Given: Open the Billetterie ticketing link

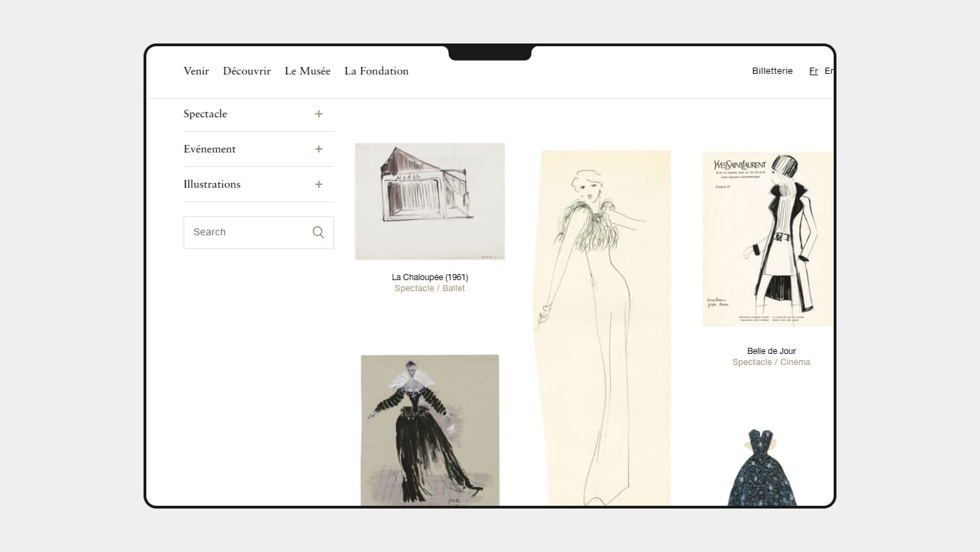Looking at the screenshot, I should click(772, 71).
